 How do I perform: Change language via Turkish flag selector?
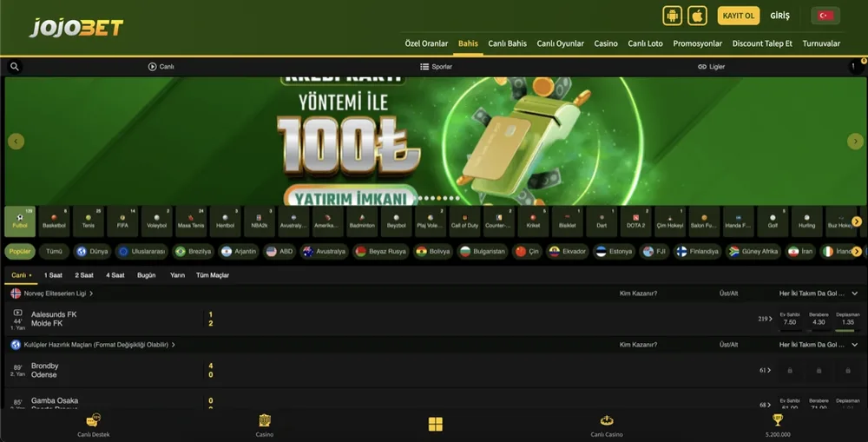coord(825,16)
